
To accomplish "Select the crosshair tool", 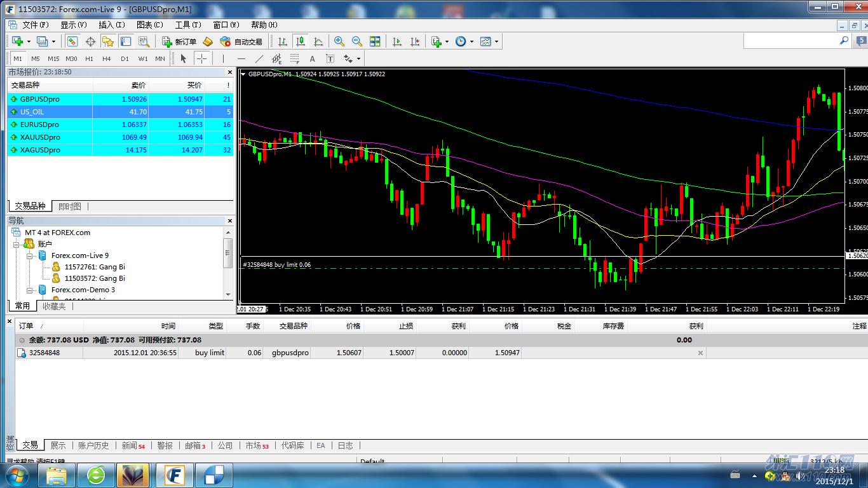I will (201, 58).
